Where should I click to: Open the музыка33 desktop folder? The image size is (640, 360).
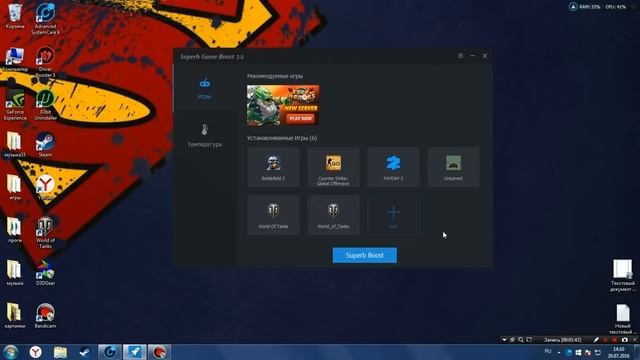click(15, 144)
